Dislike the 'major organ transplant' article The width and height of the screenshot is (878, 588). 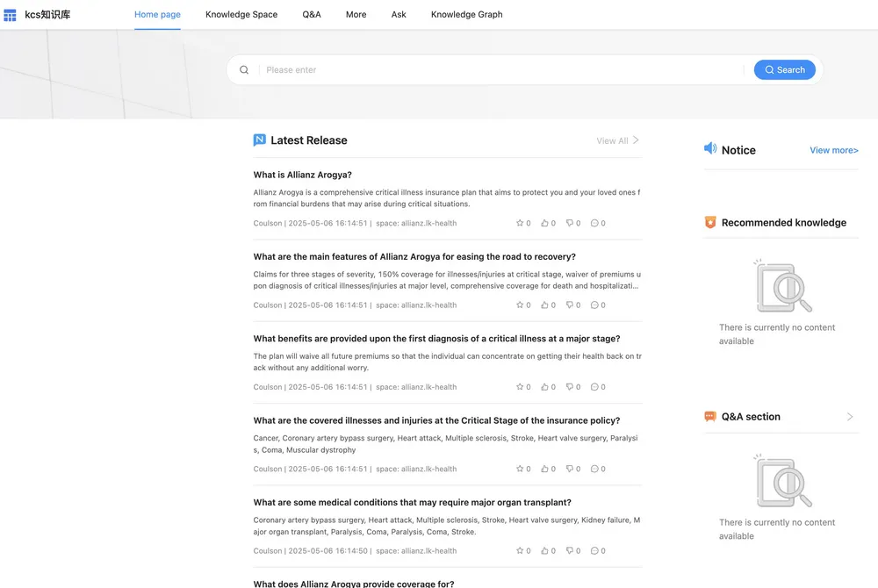[570, 550]
